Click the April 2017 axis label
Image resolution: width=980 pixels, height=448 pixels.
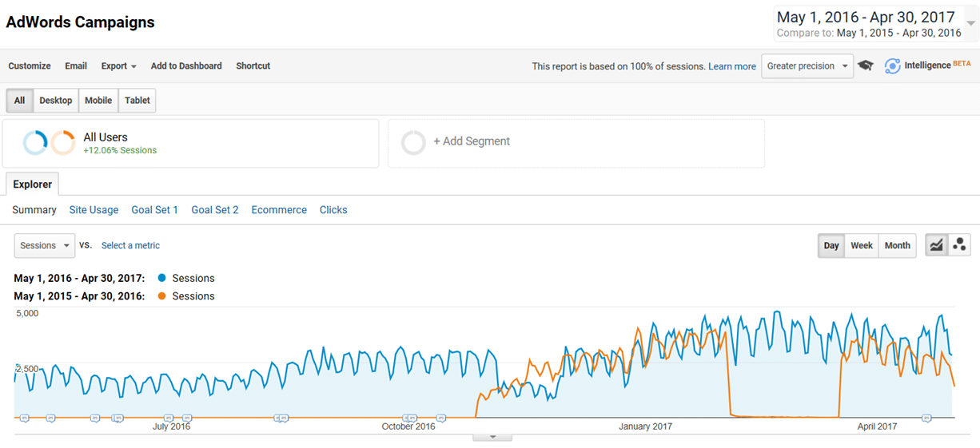coord(877,426)
